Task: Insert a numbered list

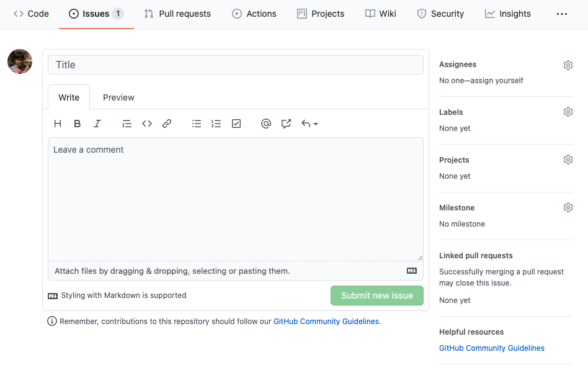Action: [x=216, y=124]
